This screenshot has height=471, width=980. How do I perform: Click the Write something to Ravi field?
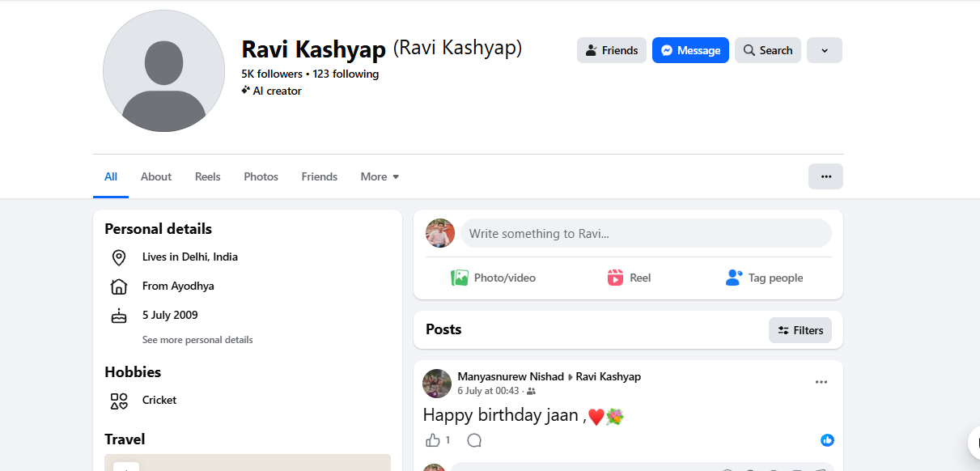point(646,233)
